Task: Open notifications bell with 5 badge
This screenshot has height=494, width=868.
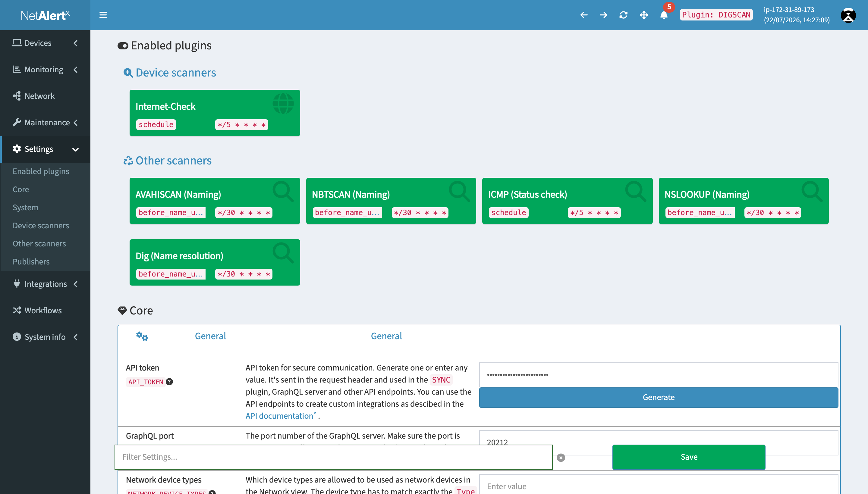Action: 664,15
